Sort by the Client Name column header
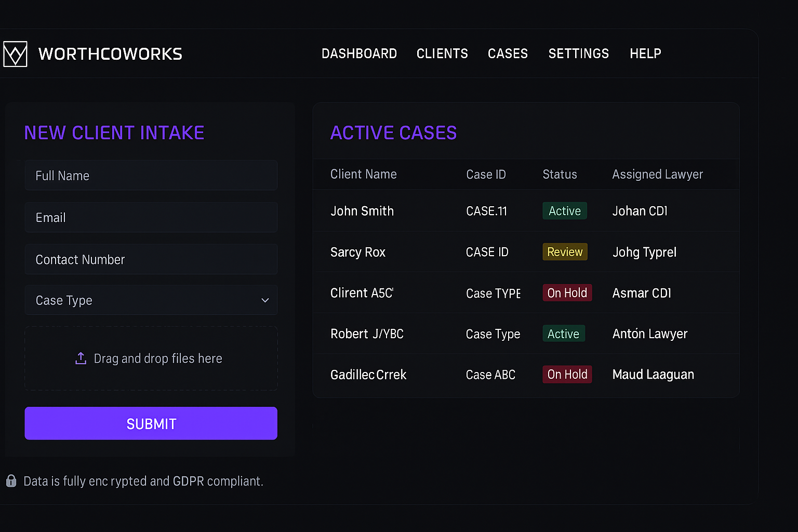Image resolution: width=798 pixels, height=532 pixels. point(364,175)
